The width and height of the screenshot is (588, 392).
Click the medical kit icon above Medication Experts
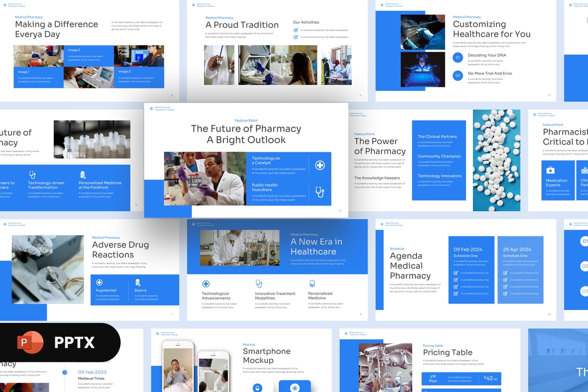click(x=550, y=170)
